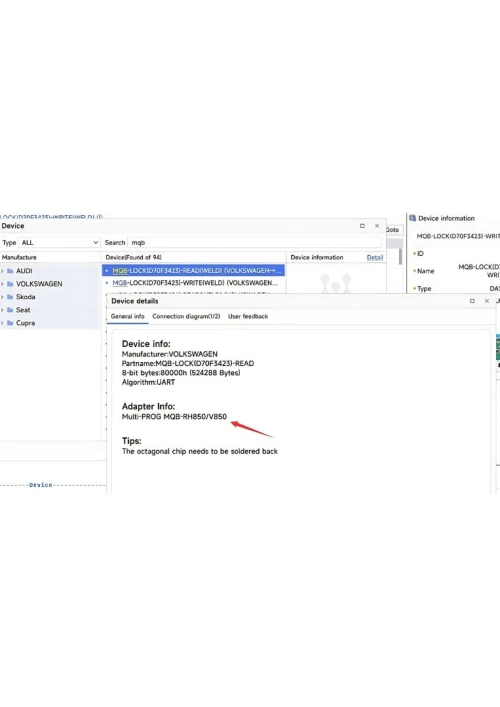Expand the Seat manufacturer folder
500x707 pixels.
(x=2, y=310)
